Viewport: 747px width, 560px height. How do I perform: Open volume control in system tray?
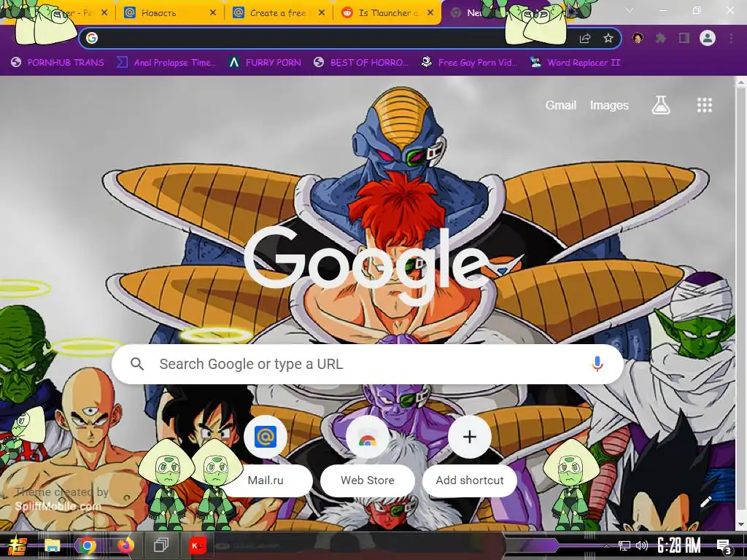click(x=642, y=545)
